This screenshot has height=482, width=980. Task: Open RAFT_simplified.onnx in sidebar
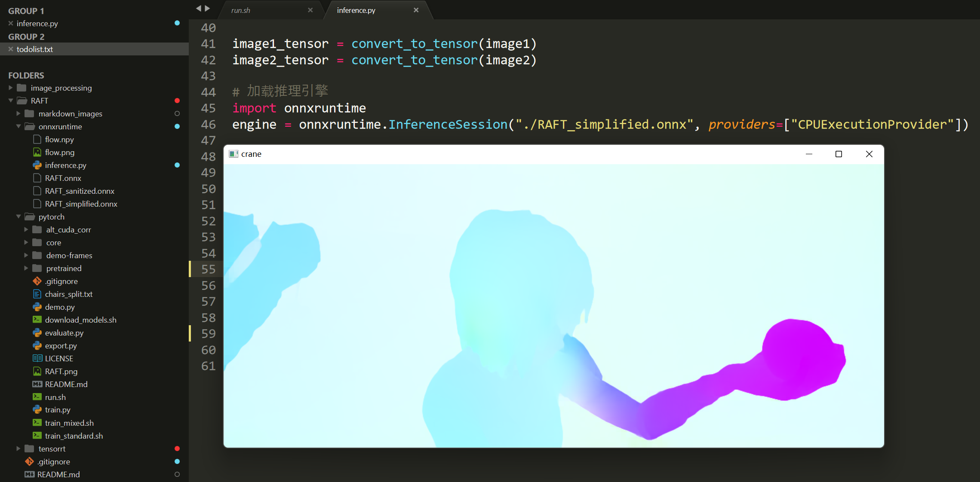(x=81, y=204)
